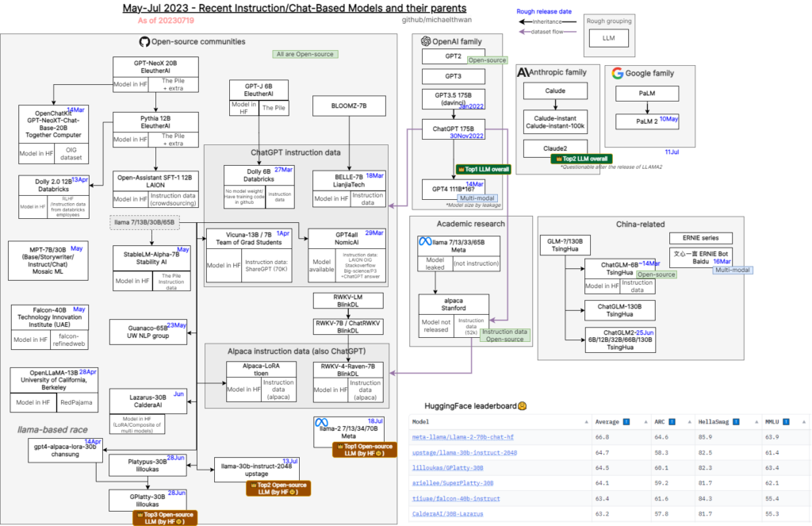This screenshot has height=526, width=812.
Task: Open the ariellee/SuperPlatty-30B link
Action: [453, 483]
